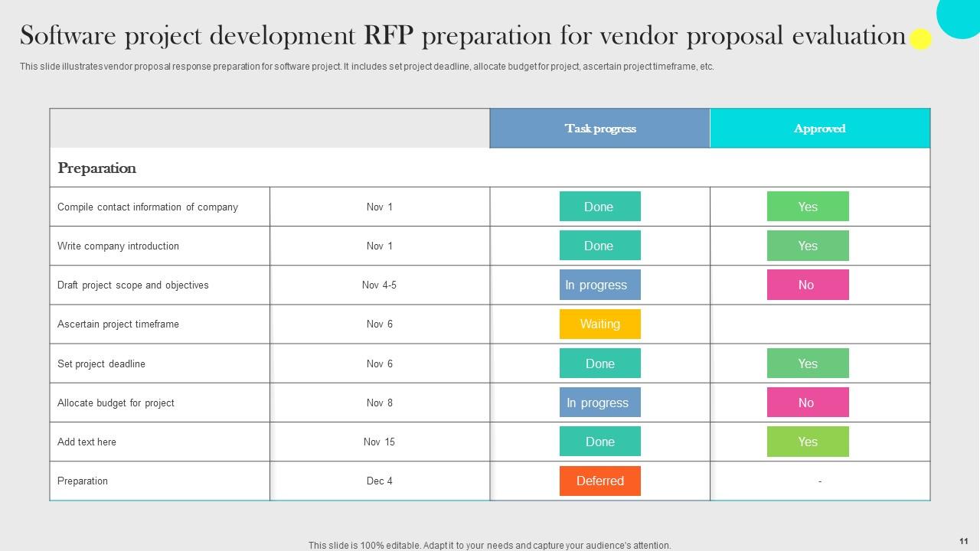The image size is (980, 551).
Task: Click the Allocate budget for project task label
Action: point(116,402)
